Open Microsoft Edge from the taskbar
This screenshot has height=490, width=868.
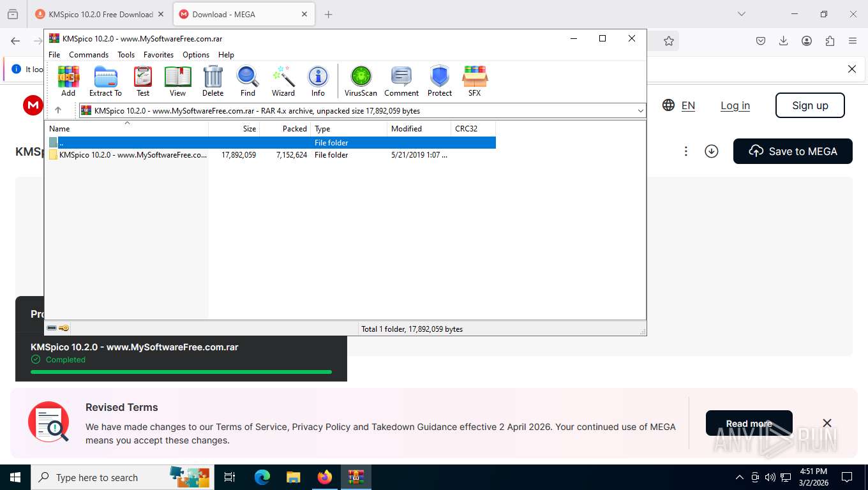pyautogui.click(x=262, y=477)
